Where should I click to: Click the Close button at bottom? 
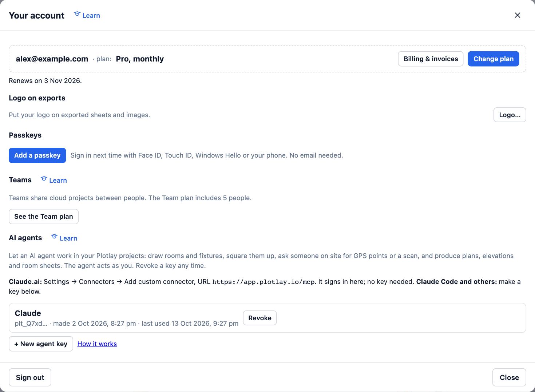tap(509, 377)
